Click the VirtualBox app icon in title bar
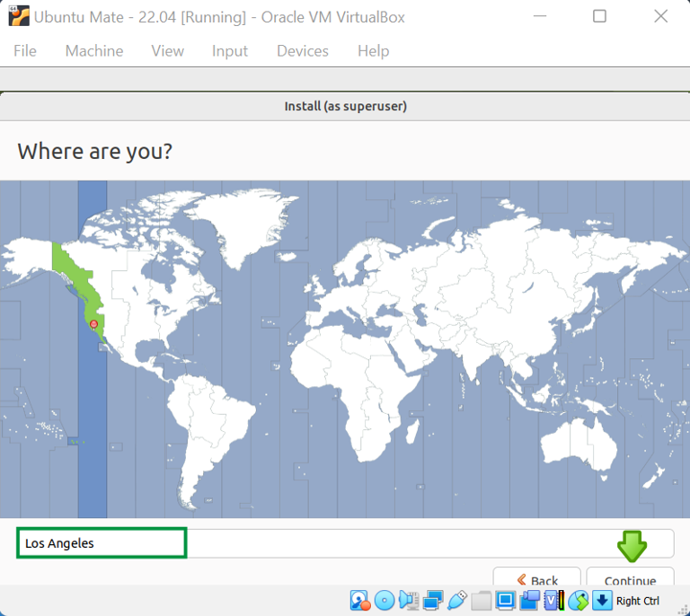Viewport: 690px width, 616px height. 19,16
